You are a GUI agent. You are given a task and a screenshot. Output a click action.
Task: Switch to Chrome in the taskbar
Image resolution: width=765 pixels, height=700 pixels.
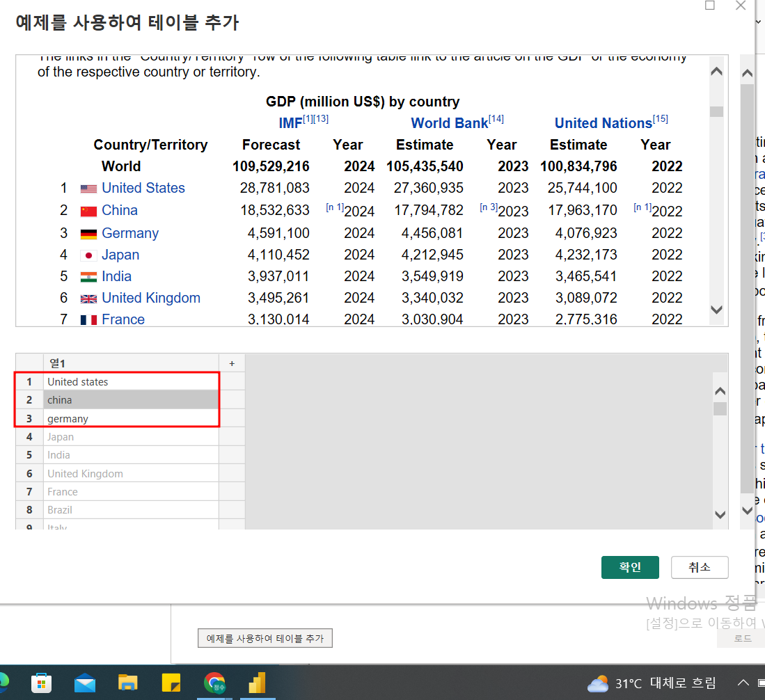click(214, 683)
